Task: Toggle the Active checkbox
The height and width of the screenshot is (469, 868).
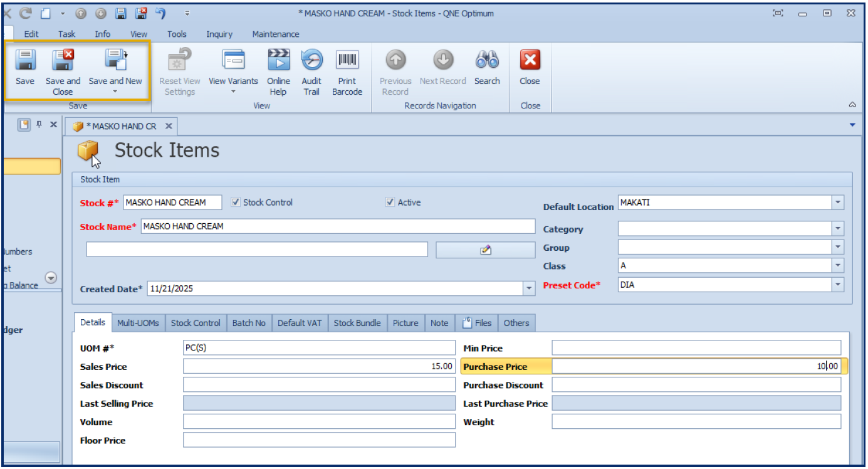Action: 390,203
